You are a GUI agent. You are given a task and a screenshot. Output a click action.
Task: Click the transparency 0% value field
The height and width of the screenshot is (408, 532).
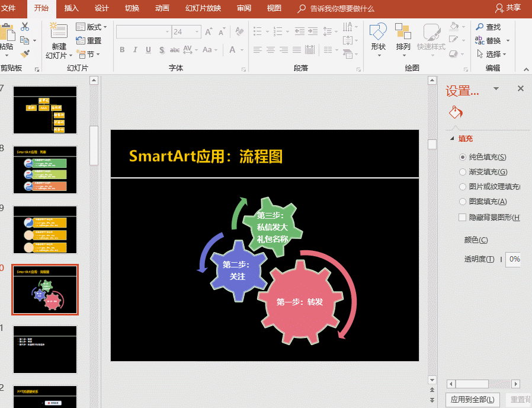click(x=513, y=260)
